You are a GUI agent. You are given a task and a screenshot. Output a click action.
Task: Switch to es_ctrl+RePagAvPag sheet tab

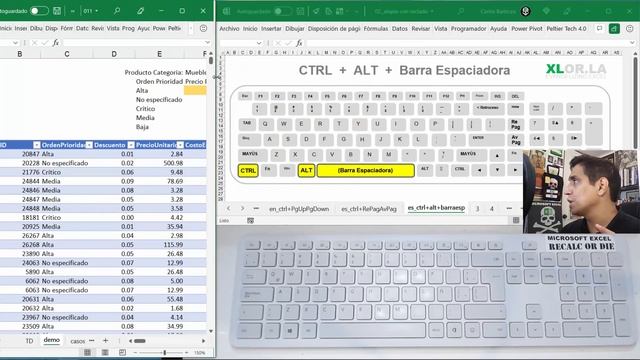369,209
